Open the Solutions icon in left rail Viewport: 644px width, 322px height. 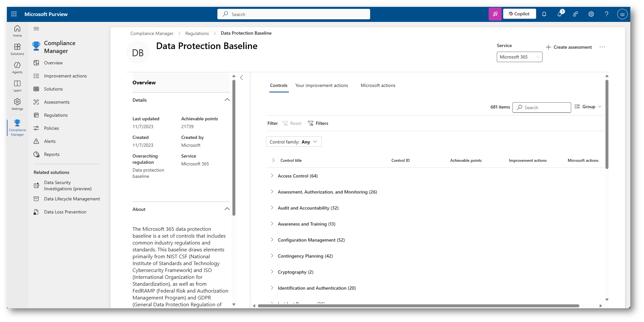pos(17,49)
